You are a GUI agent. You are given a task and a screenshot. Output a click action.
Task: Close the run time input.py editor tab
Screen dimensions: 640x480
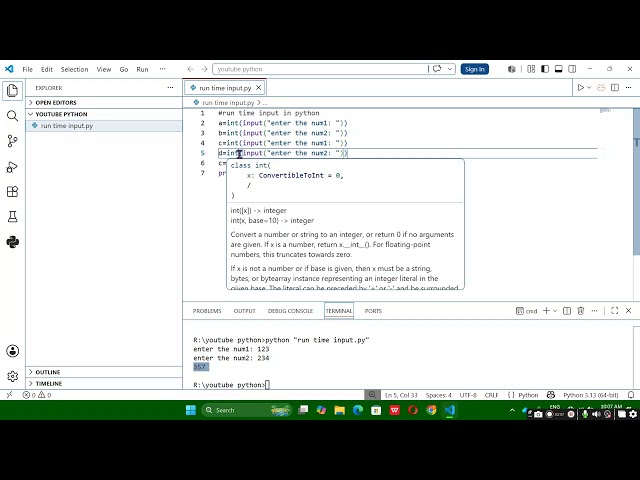pyautogui.click(x=258, y=88)
